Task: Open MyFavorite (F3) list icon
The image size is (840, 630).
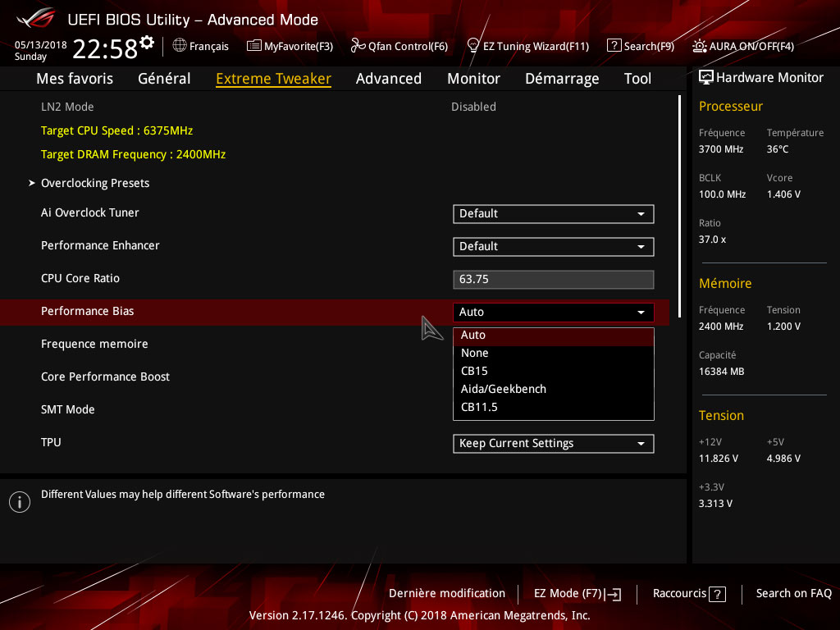Action: 254,46
